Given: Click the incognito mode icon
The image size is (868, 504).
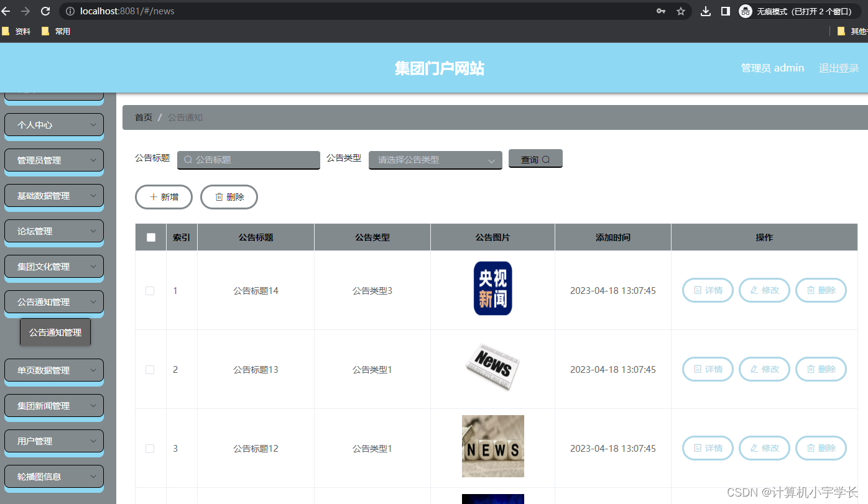Looking at the screenshot, I should click(x=745, y=11).
